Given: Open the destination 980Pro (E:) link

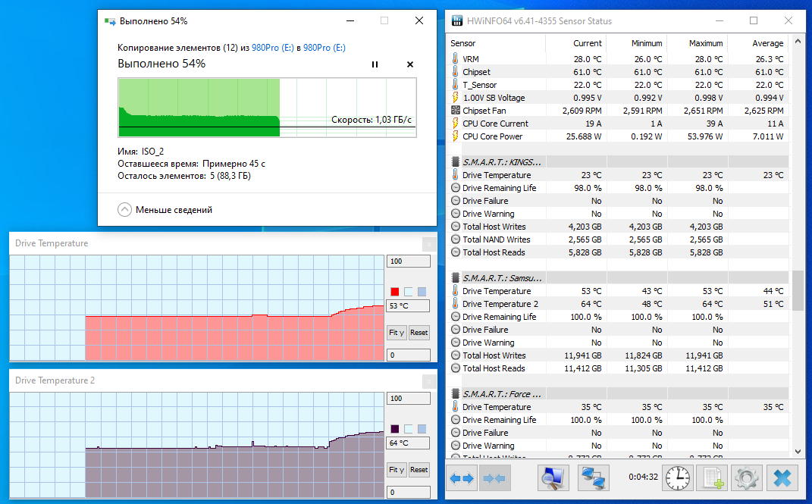Looking at the screenshot, I should point(324,48).
